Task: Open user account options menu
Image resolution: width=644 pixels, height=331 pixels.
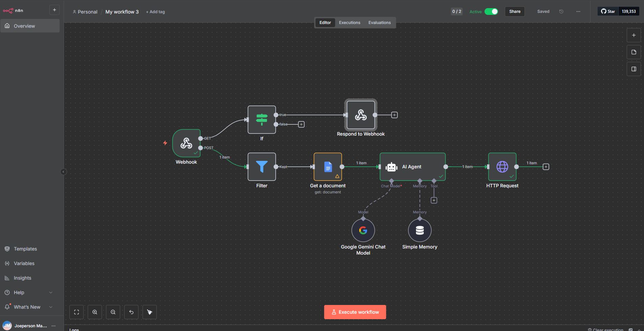Action: pyautogui.click(x=53, y=326)
